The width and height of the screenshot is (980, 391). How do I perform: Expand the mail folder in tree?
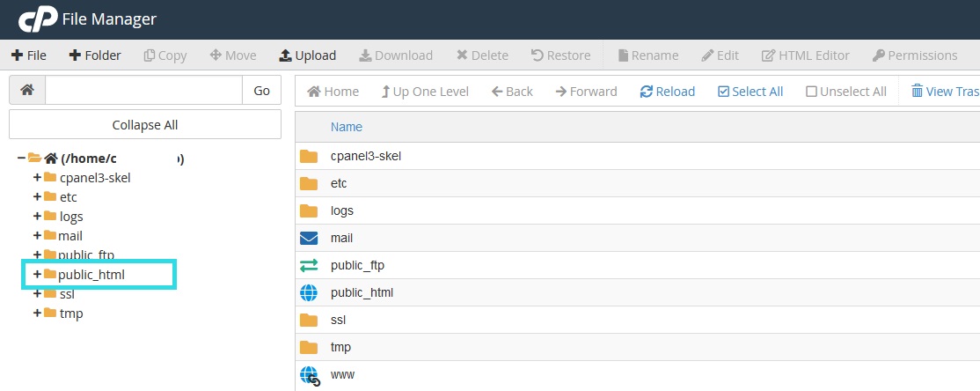(x=37, y=236)
